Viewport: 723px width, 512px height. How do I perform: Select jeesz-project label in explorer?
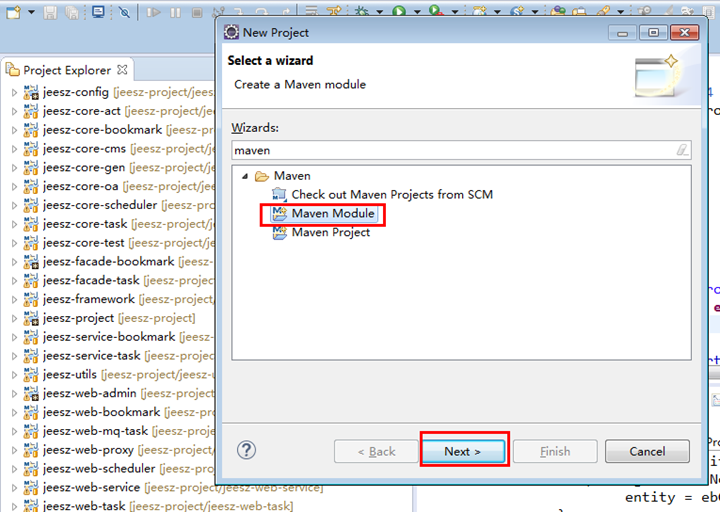tap(78, 318)
